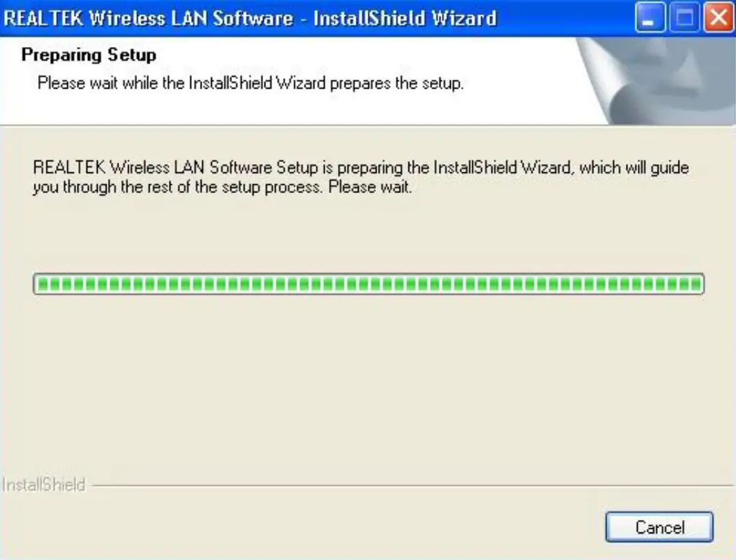Click the "Please wait while the InstallShield Wizard" subtitle

pos(181,83)
